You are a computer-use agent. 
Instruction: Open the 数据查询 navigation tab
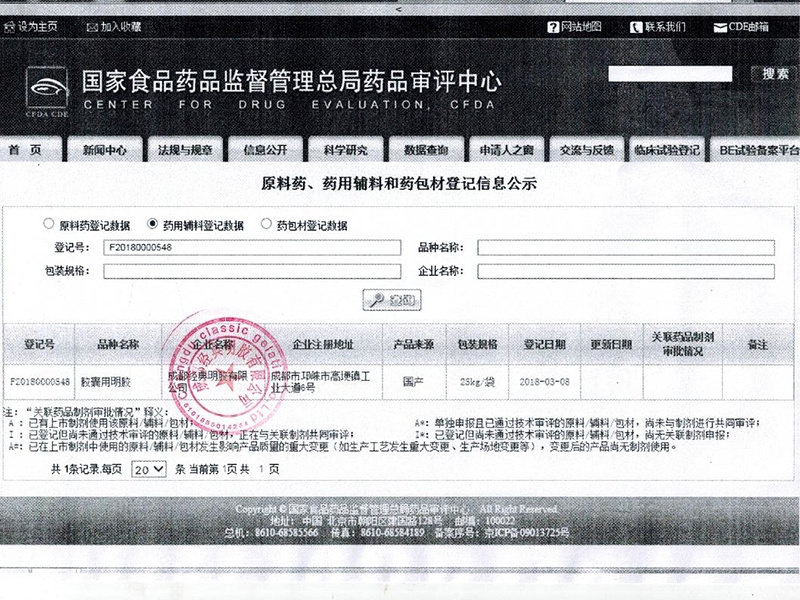pyautogui.click(x=426, y=149)
